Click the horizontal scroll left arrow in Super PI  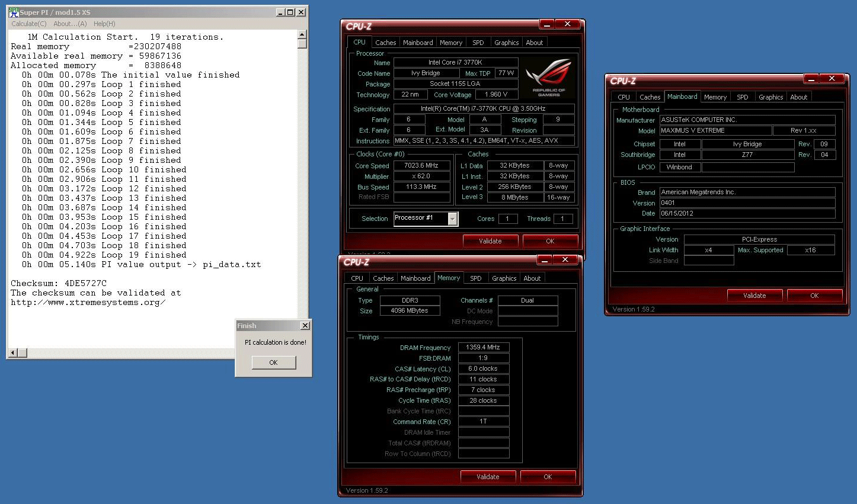point(12,353)
